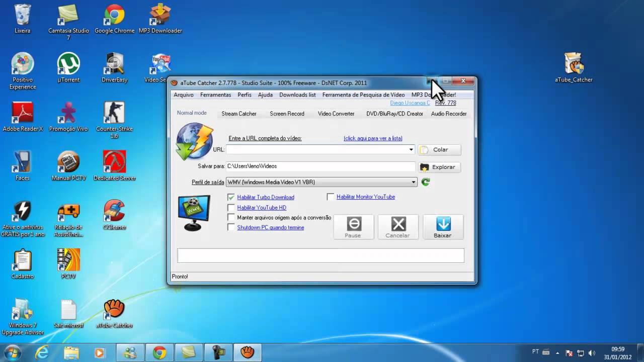This screenshot has width=644, height=362.
Task: Open DriverEasy desktop shortcut
Action: pos(114,68)
